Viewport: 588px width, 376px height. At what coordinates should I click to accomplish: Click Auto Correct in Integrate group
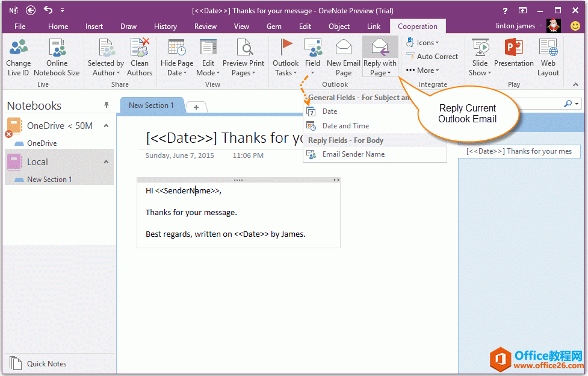[x=432, y=57]
